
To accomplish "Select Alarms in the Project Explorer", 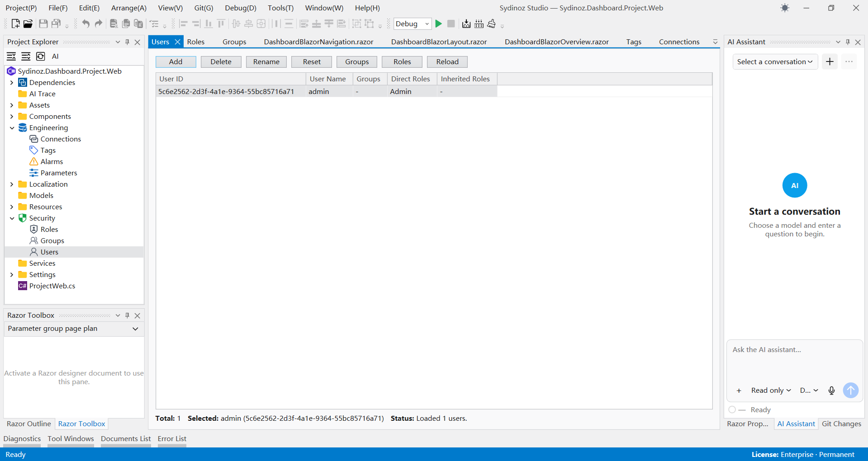I will 52,162.
